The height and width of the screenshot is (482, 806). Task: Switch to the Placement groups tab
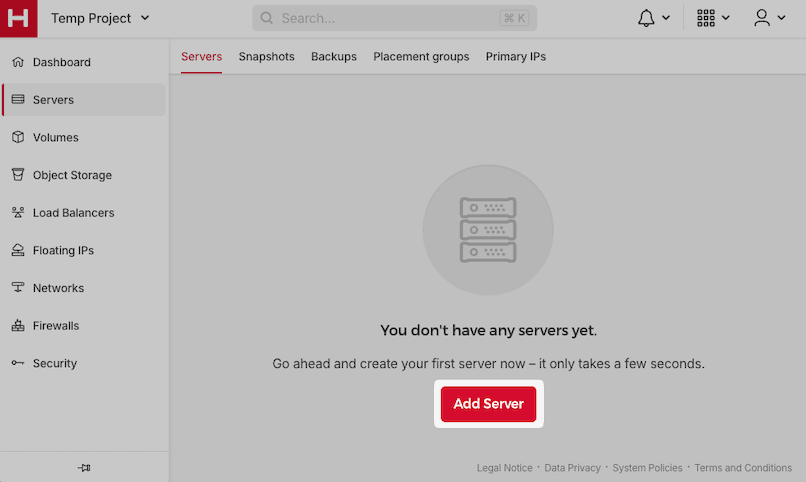pyautogui.click(x=421, y=57)
